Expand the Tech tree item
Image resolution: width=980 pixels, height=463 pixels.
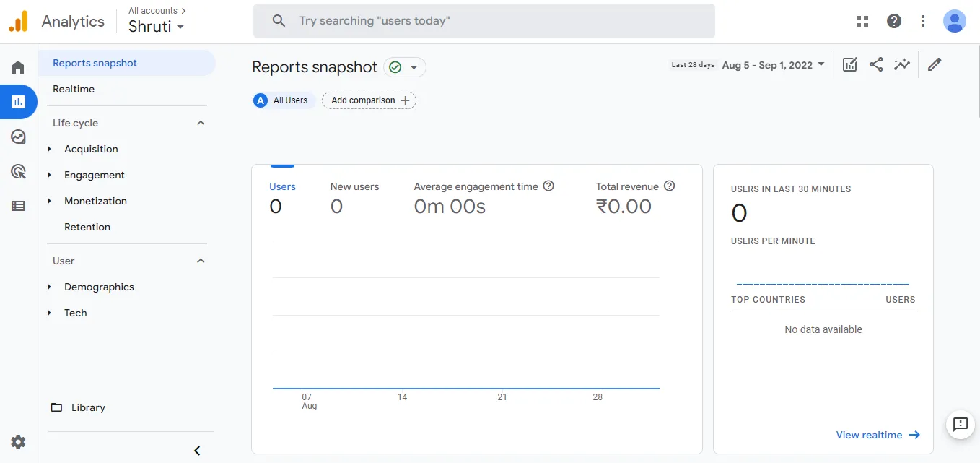[50, 313]
